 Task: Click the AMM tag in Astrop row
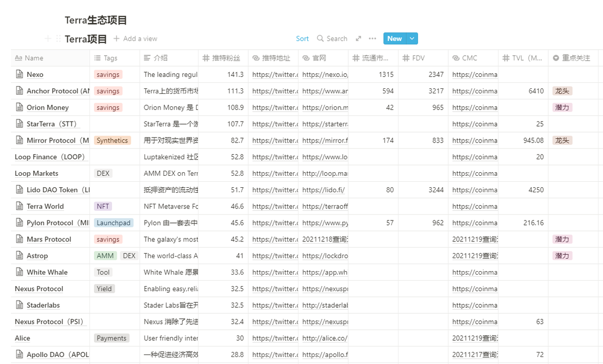pyautogui.click(x=105, y=256)
